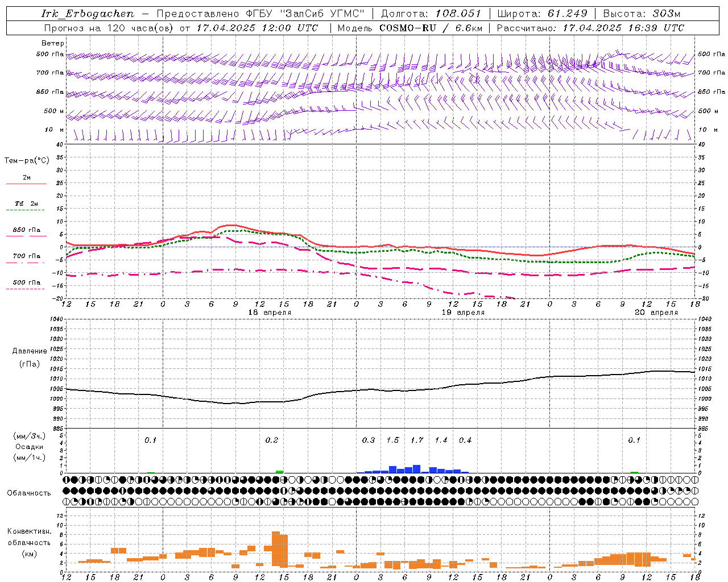Viewport: 728px width, 582px height.
Task: Click the '(км)' unit under convective cloudiness
Action: tap(29, 554)
